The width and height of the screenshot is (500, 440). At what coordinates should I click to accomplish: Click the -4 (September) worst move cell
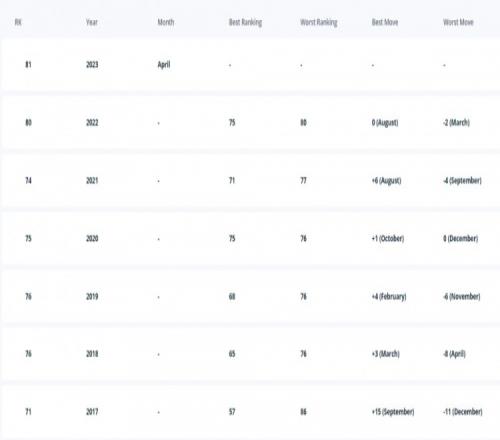(462, 181)
